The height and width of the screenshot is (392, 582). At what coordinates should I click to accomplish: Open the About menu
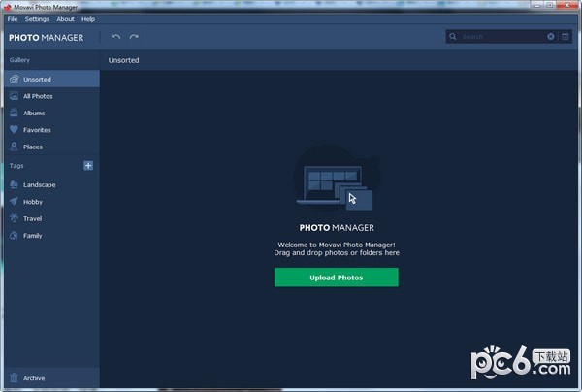65,19
